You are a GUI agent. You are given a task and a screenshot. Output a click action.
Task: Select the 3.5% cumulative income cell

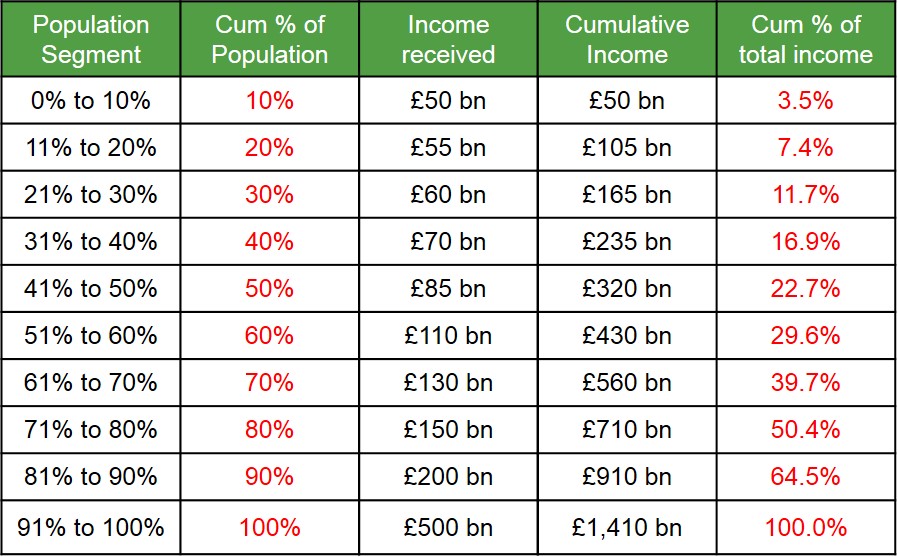point(806,101)
